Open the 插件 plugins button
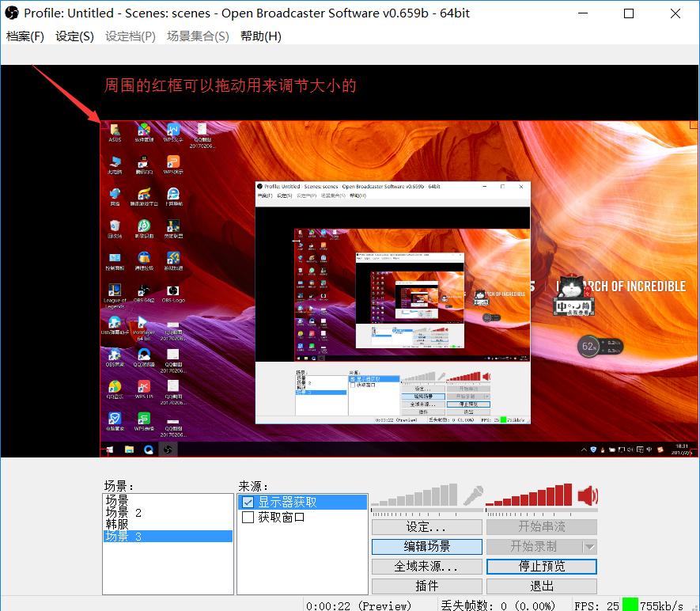The width and height of the screenshot is (700, 611). [x=426, y=586]
